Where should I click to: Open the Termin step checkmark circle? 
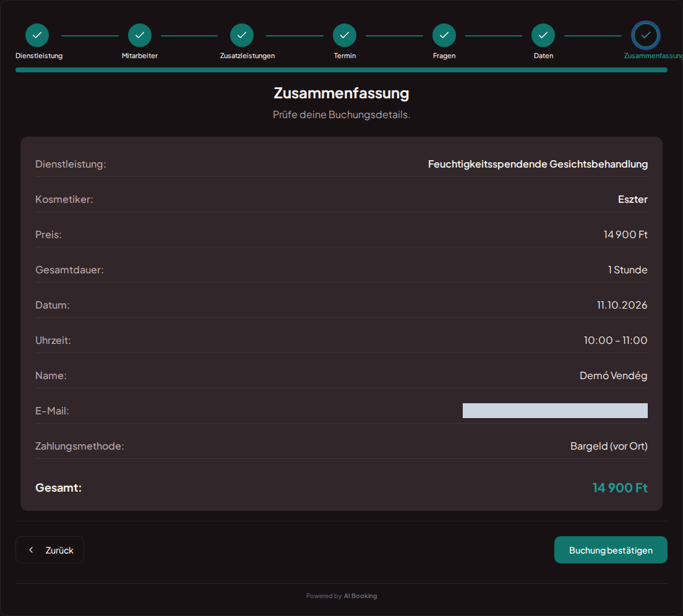coord(345,35)
